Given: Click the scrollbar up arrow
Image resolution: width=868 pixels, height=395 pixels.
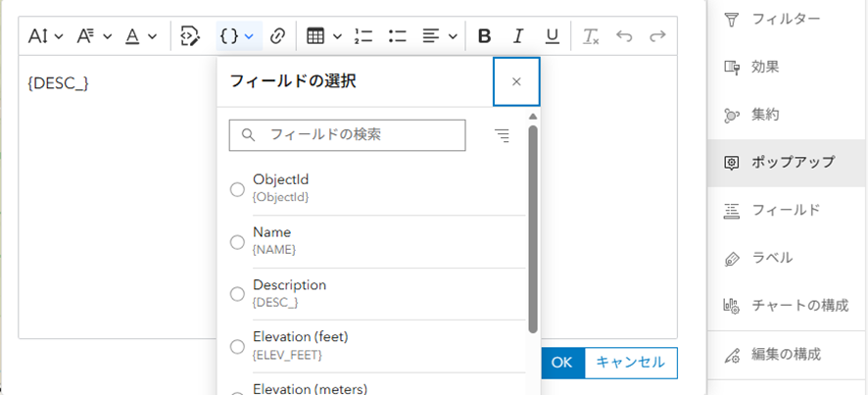Looking at the screenshot, I should pos(533,117).
